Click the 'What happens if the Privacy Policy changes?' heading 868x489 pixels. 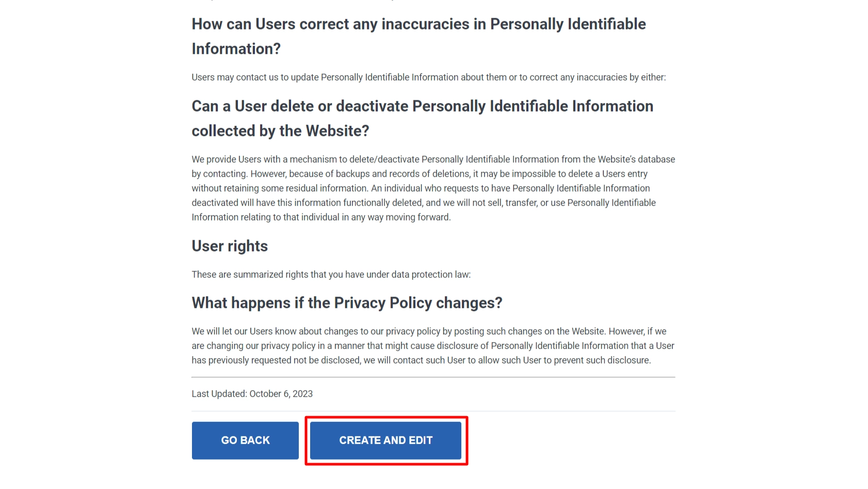(347, 303)
